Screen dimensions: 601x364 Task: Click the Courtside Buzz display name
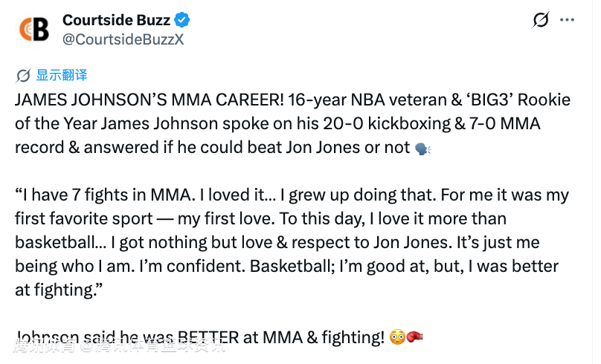click(x=116, y=20)
